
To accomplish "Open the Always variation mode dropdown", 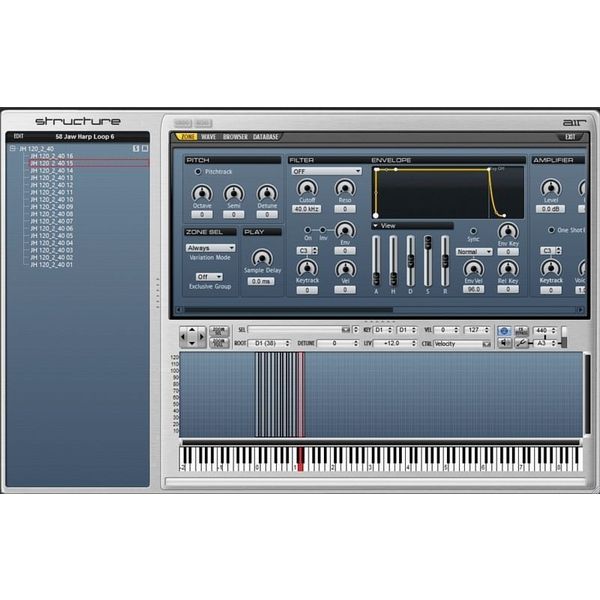I will pos(211,247).
